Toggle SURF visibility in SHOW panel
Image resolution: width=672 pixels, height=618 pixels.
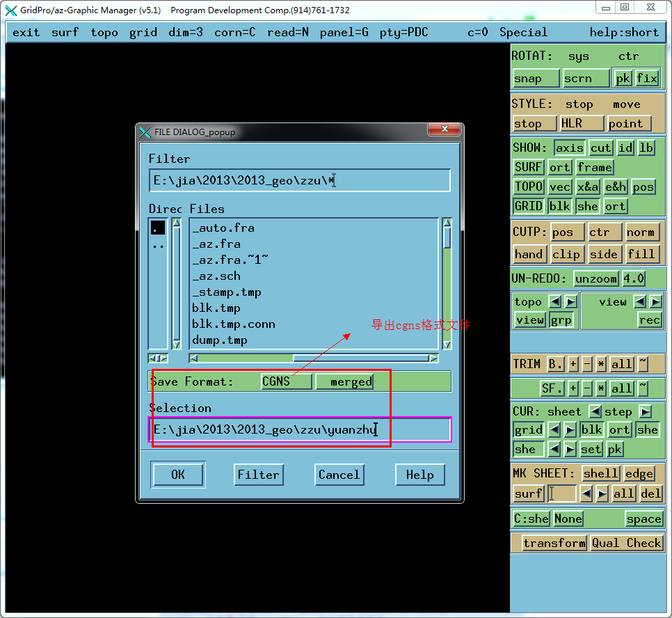[529, 167]
